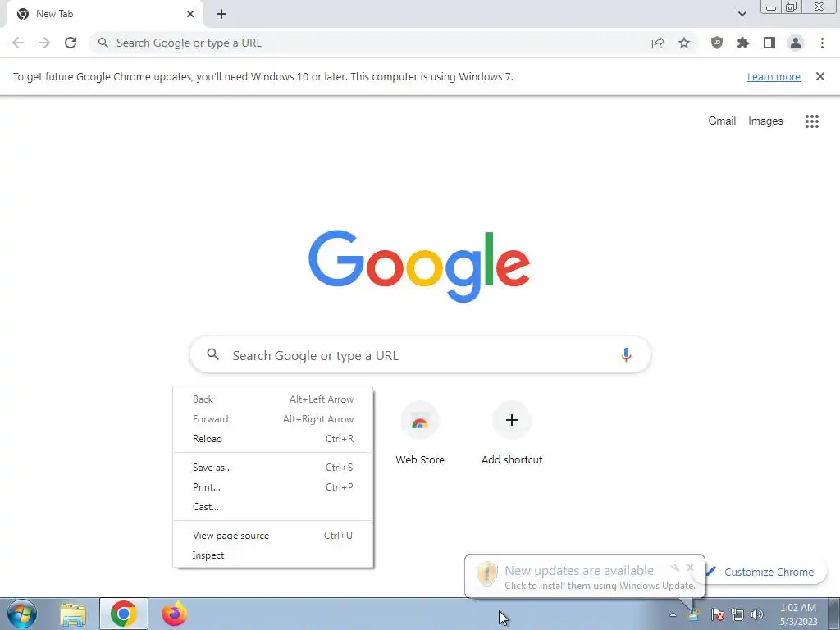840x630 pixels.
Task: Select Reload from context menu
Action: (272, 439)
